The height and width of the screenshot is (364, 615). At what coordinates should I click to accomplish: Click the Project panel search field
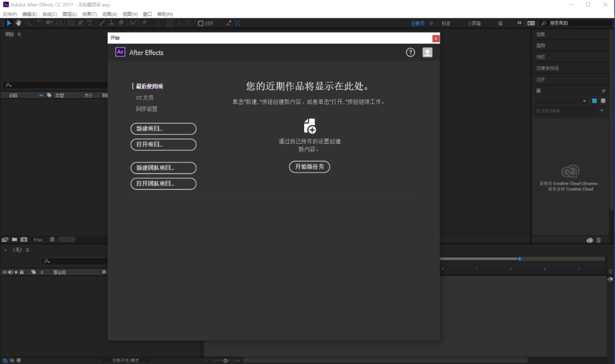coord(55,85)
